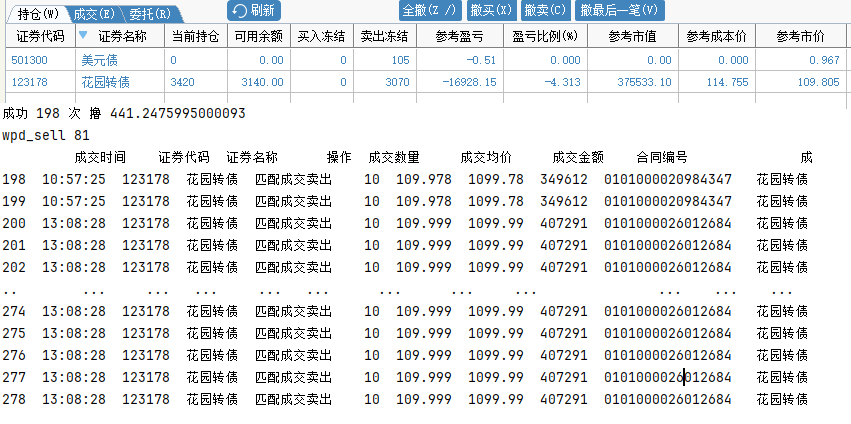Sort by the 证券代码 column header
The height and width of the screenshot is (424, 851).
40,36
